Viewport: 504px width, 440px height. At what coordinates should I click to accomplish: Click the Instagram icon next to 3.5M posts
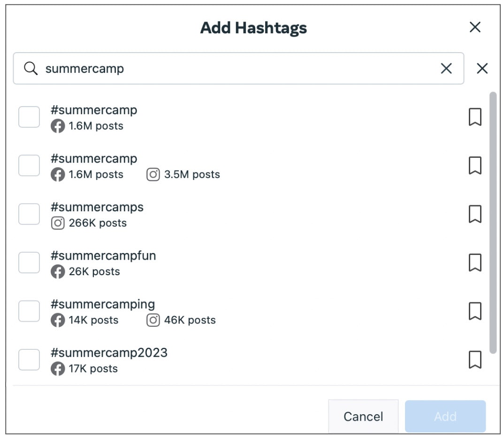point(153,174)
